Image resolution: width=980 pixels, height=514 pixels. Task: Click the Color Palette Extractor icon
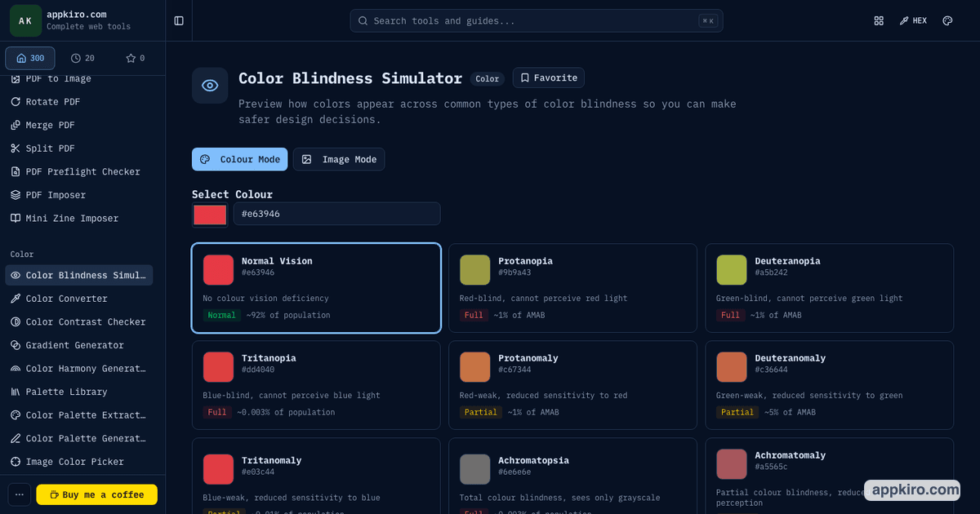coord(16,414)
